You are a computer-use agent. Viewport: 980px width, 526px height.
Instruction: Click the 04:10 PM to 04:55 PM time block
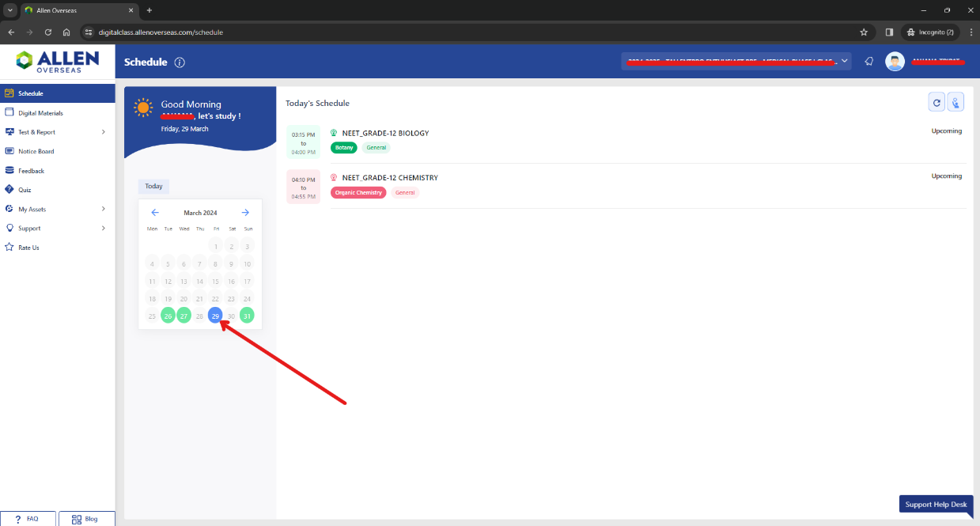click(x=304, y=187)
